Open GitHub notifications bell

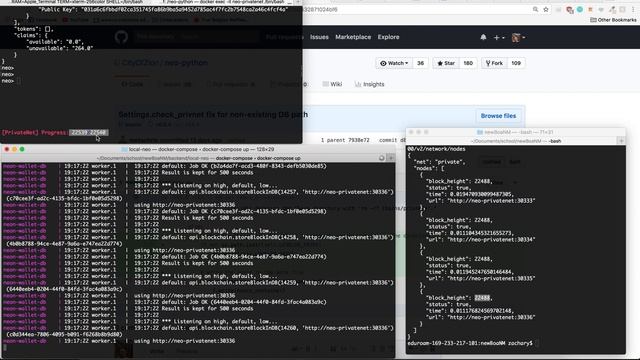coord(483,37)
